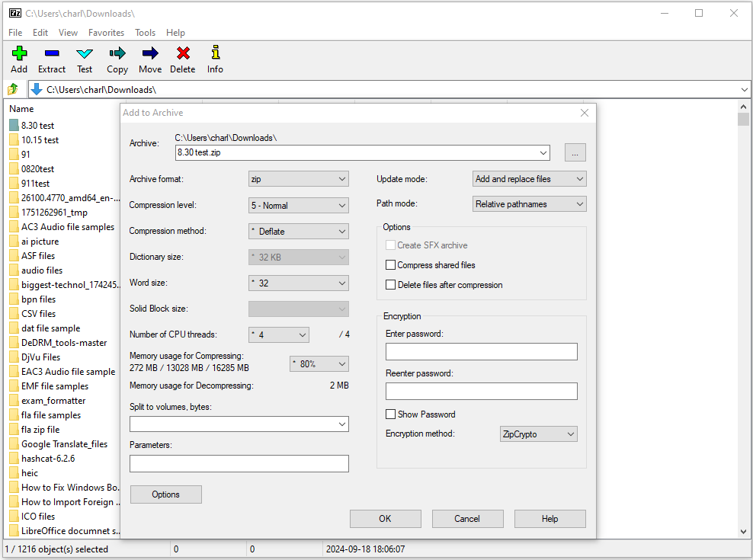Click the Extract toolbar icon
Image resolution: width=753 pixels, height=560 pixels.
coord(51,54)
